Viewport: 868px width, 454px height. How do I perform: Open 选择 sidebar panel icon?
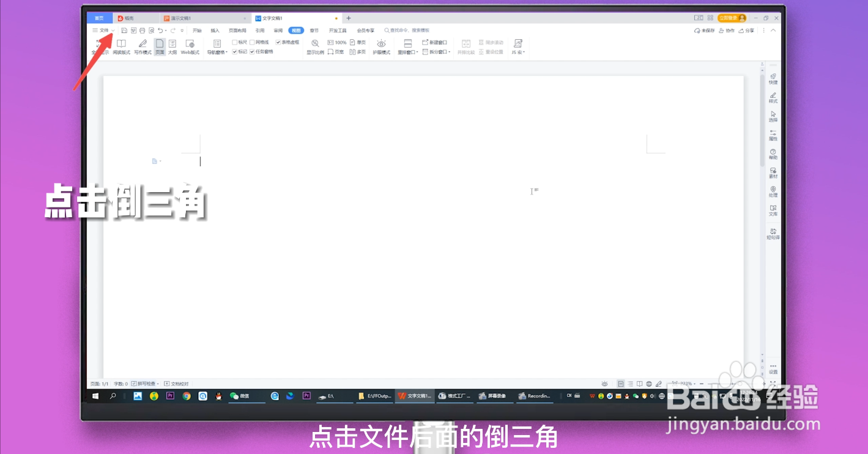773,116
